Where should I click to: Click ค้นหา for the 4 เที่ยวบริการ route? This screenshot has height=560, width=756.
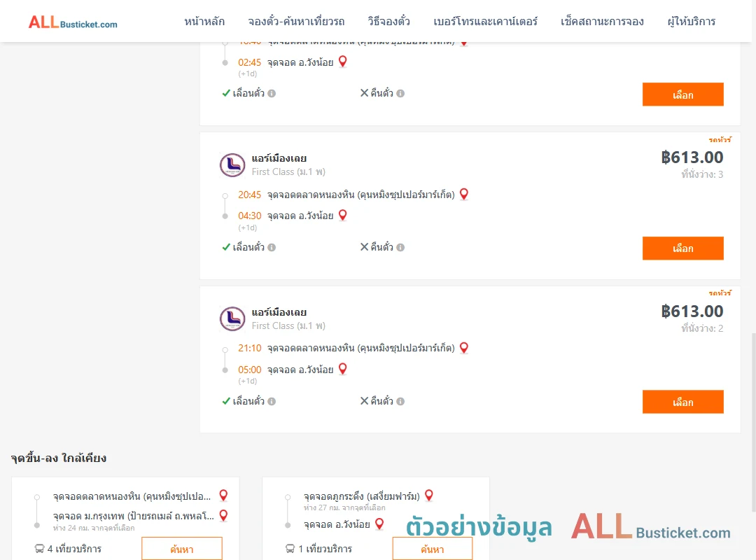[182, 549]
